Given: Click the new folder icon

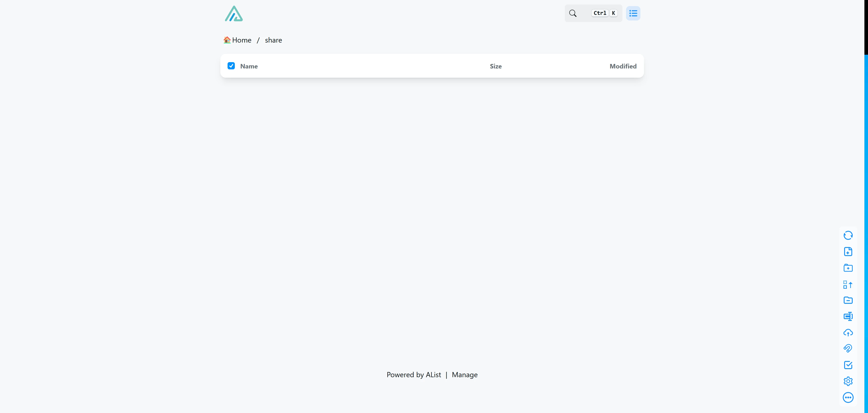Looking at the screenshot, I should (x=848, y=268).
